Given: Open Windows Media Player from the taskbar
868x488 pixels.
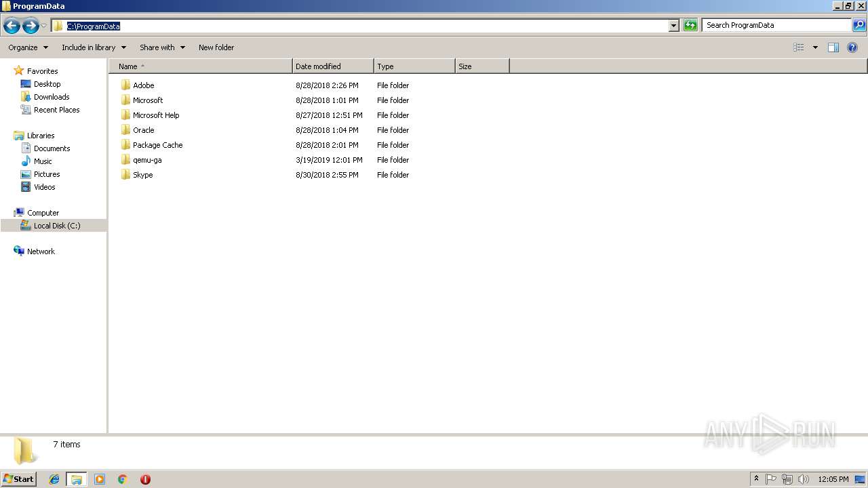Looking at the screenshot, I should point(100,479).
